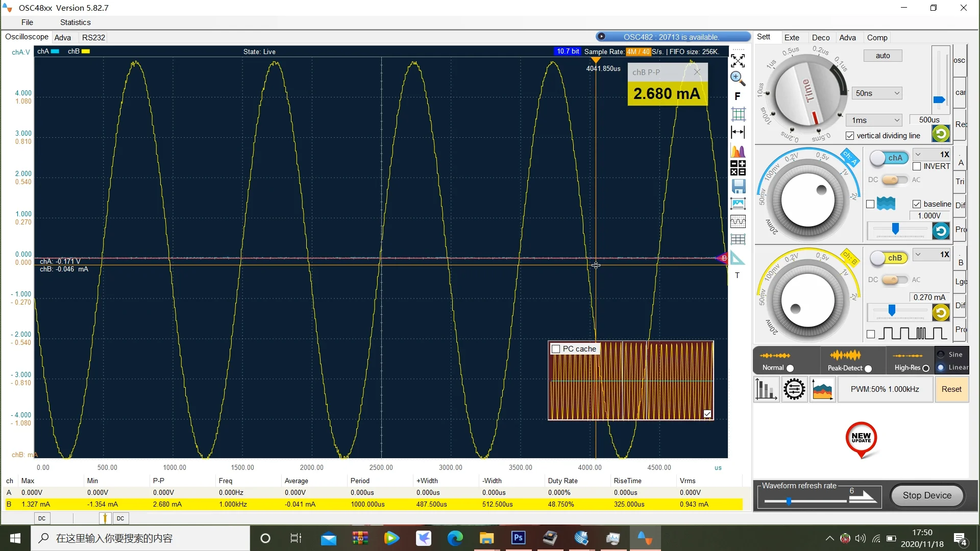Open the Statistics menu

click(x=75, y=22)
